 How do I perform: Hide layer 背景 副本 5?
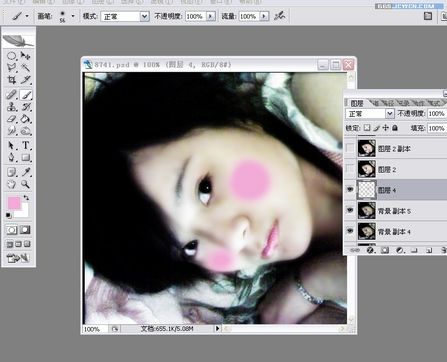pos(350,210)
